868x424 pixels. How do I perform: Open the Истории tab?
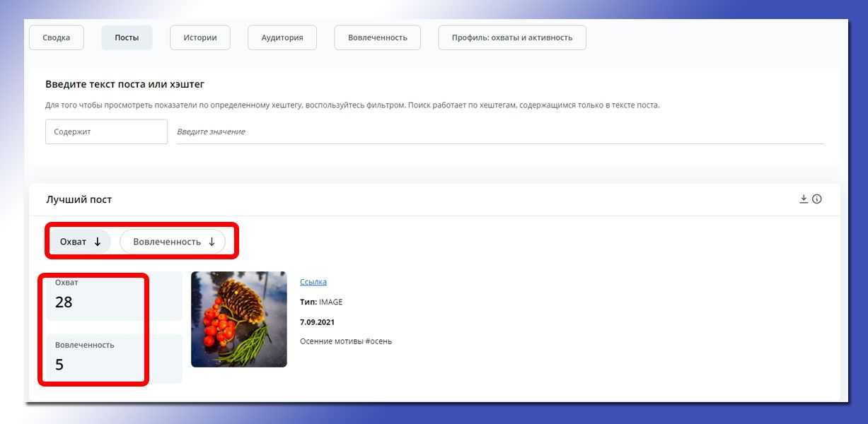coord(200,37)
